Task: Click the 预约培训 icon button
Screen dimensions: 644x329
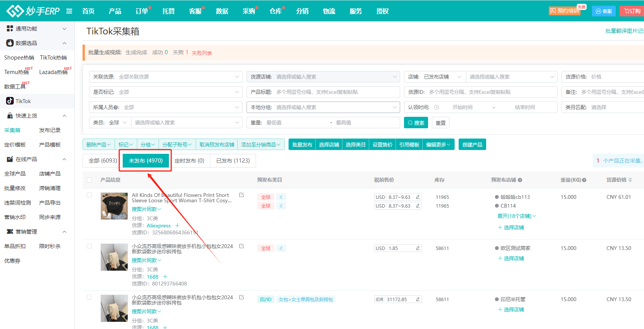Action: coord(565,11)
